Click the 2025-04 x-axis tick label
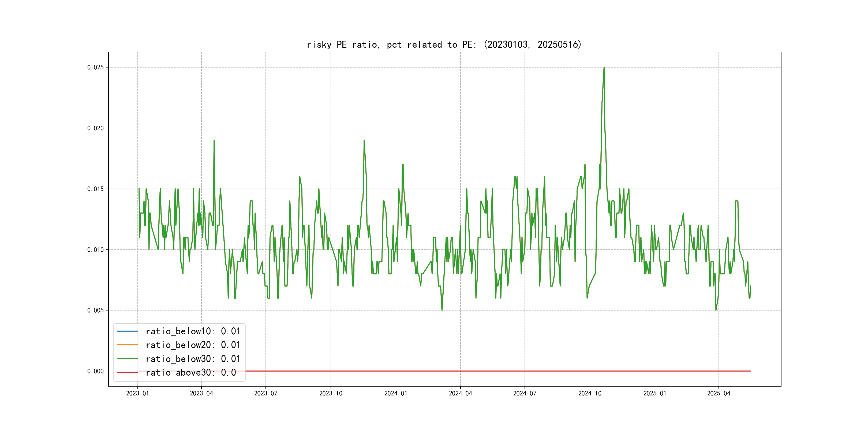This screenshot has height=434, width=868. pos(719,393)
